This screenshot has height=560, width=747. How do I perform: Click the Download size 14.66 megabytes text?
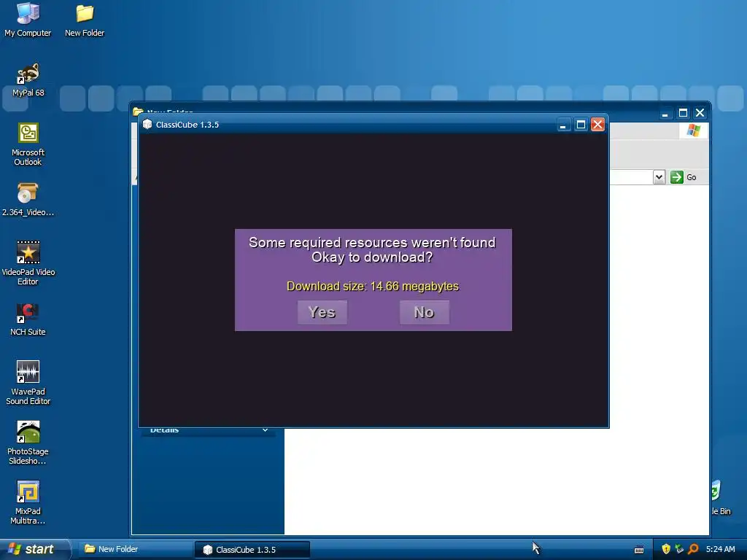click(373, 286)
